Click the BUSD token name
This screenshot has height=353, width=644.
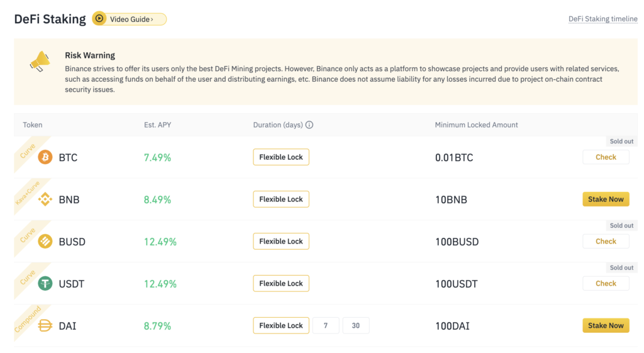tap(72, 242)
